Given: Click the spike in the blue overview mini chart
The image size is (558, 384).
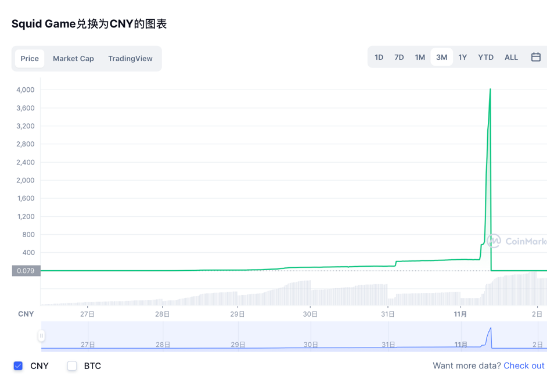Looking at the screenshot, I should click(490, 329).
